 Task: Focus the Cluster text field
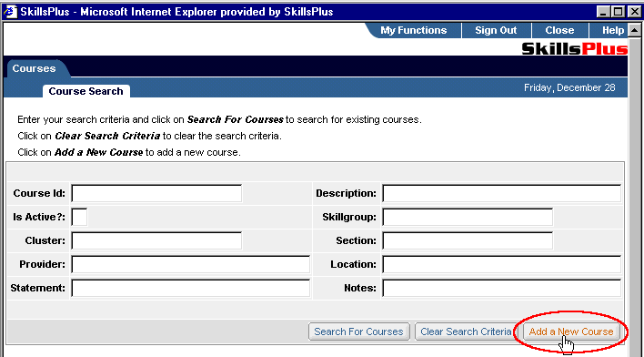(156, 240)
